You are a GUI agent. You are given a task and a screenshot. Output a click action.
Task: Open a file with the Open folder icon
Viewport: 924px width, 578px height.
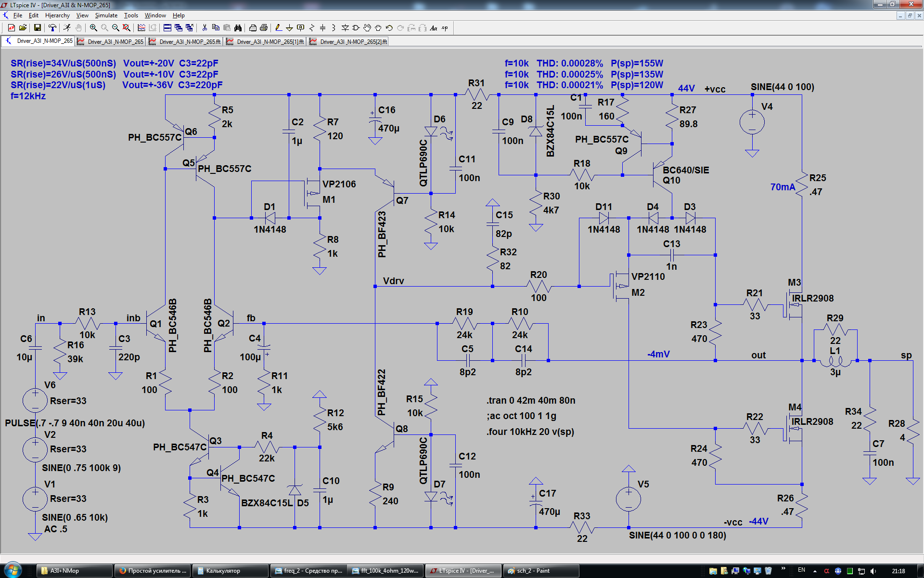pos(23,28)
